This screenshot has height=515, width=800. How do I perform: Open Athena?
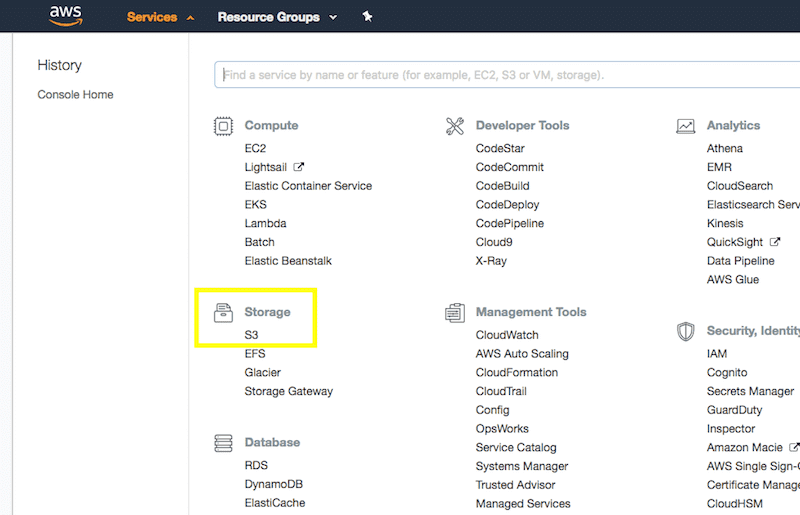click(724, 148)
